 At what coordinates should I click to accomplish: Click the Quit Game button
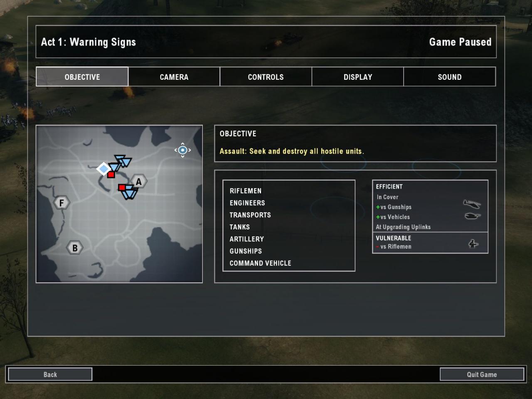point(482,374)
